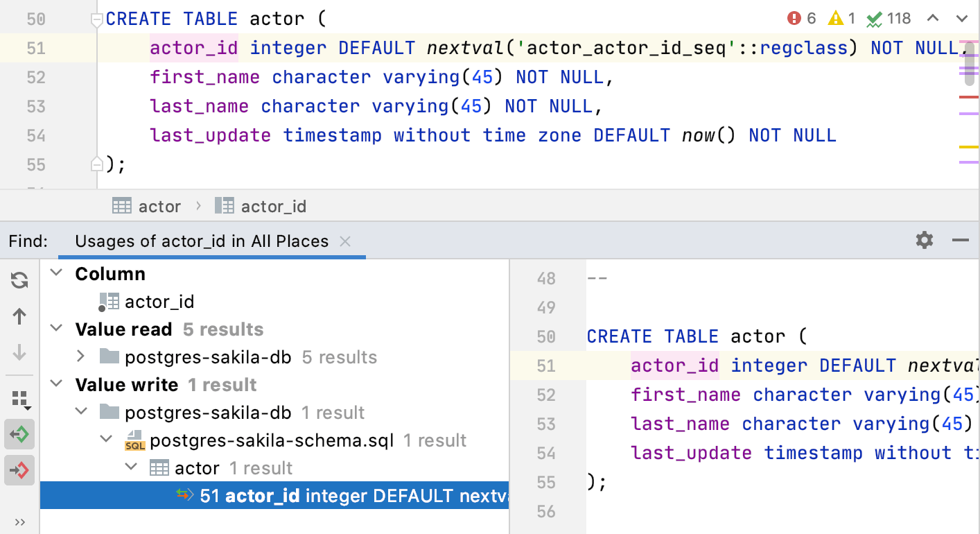
Task: Collapse the Column group in results
Action: (x=58, y=274)
